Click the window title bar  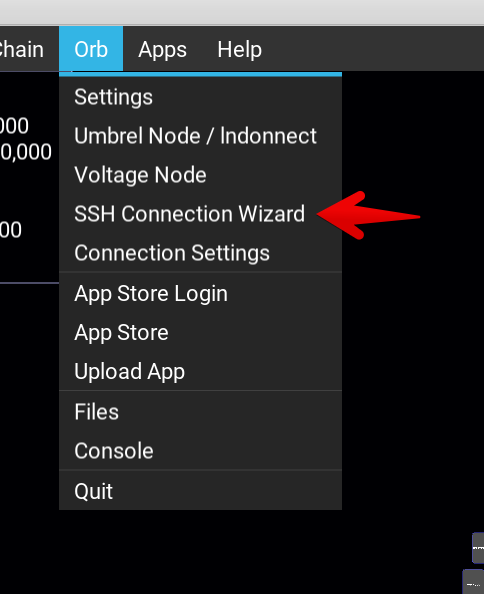(x=242, y=13)
